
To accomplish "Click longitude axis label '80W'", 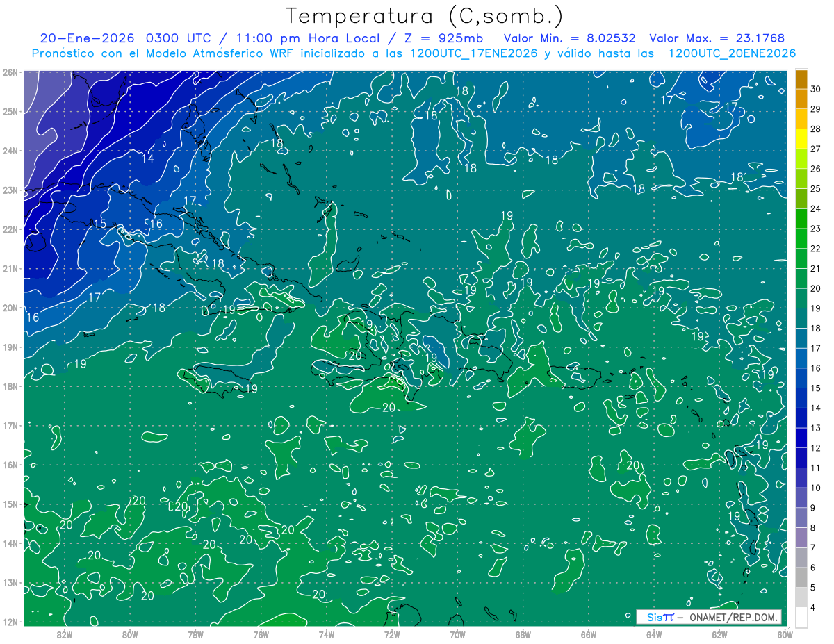I will click(x=130, y=634).
